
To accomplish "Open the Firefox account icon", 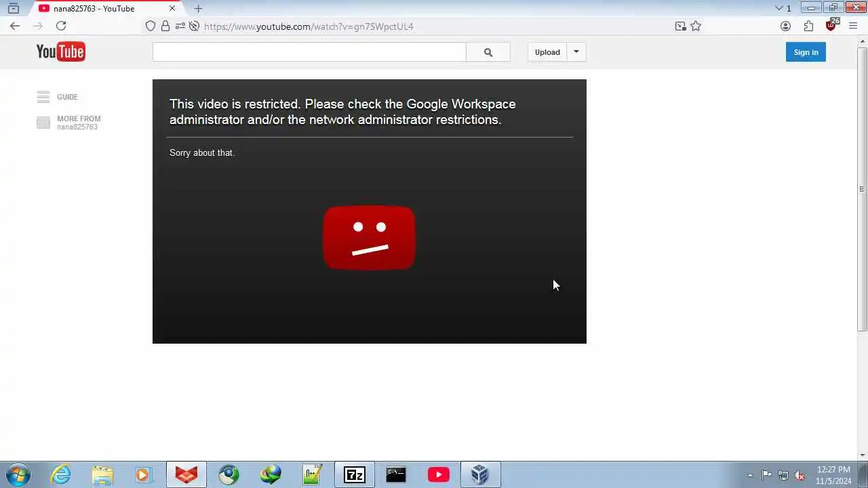I will (x=785, y=26).
